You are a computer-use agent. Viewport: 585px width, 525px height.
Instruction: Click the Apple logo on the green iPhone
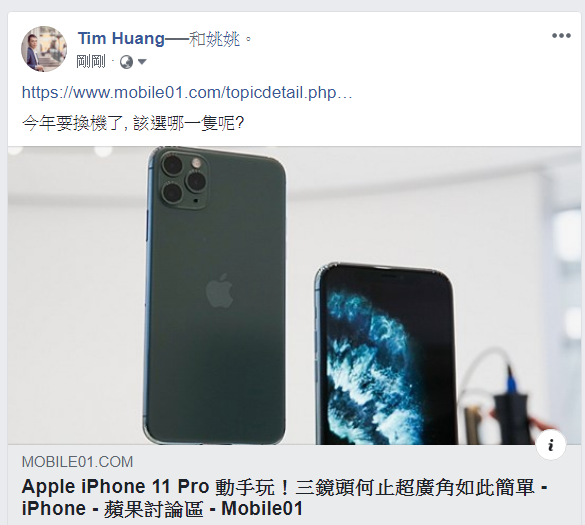[x=220, y=291]
